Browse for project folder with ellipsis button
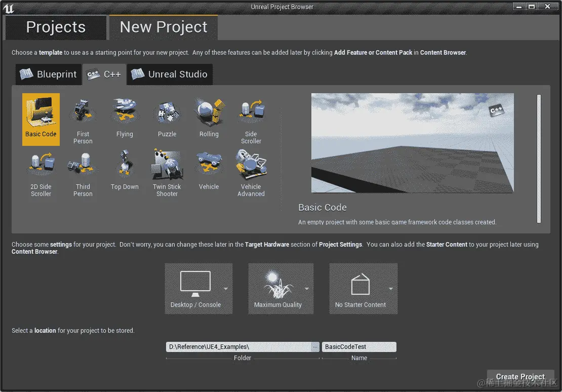This screenshot has height=392, width=562. click(x=315, y=347)
